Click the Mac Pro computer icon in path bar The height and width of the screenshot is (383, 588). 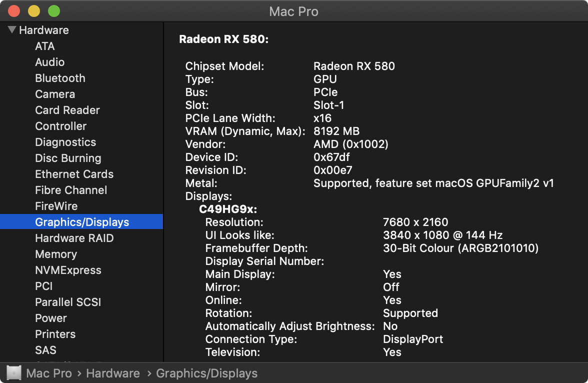(14, 373)
